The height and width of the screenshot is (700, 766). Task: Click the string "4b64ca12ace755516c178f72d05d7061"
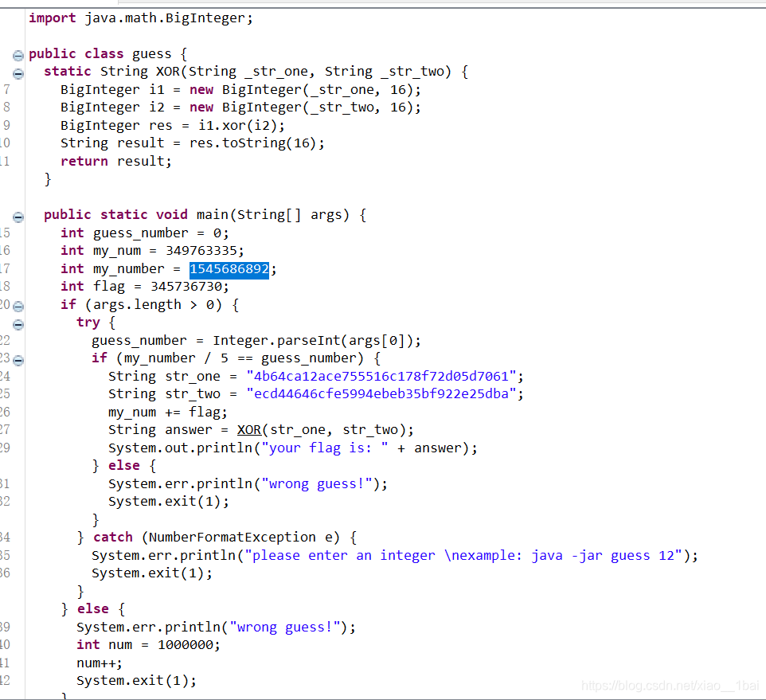click(x=381, y=376)
